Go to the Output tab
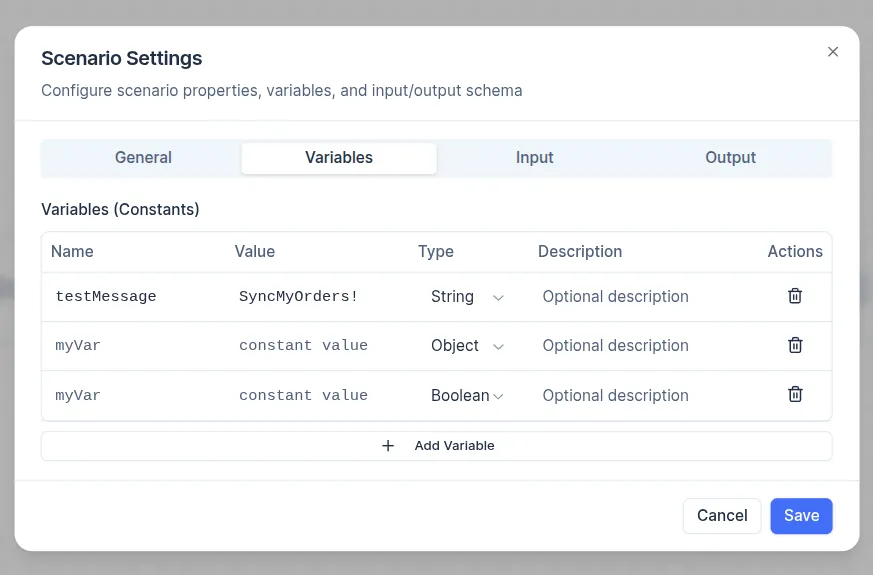The width and height of the screenshot is (873, 575). pos(730,158)
